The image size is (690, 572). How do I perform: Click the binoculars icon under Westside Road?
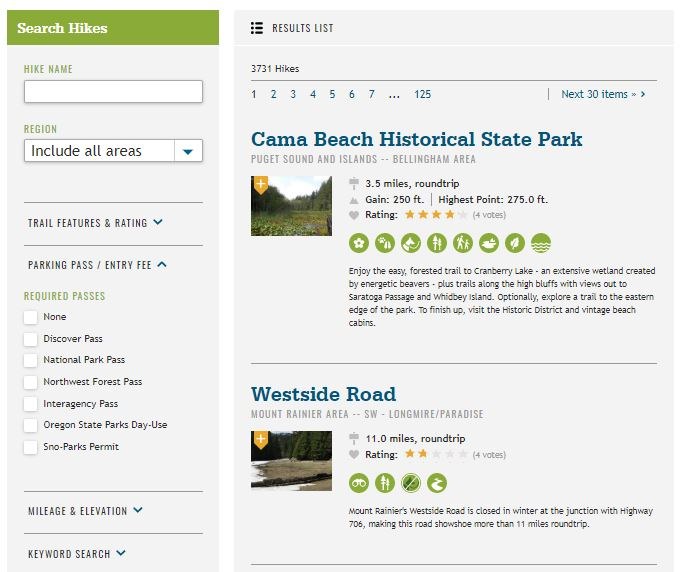[x=359, y=483]
